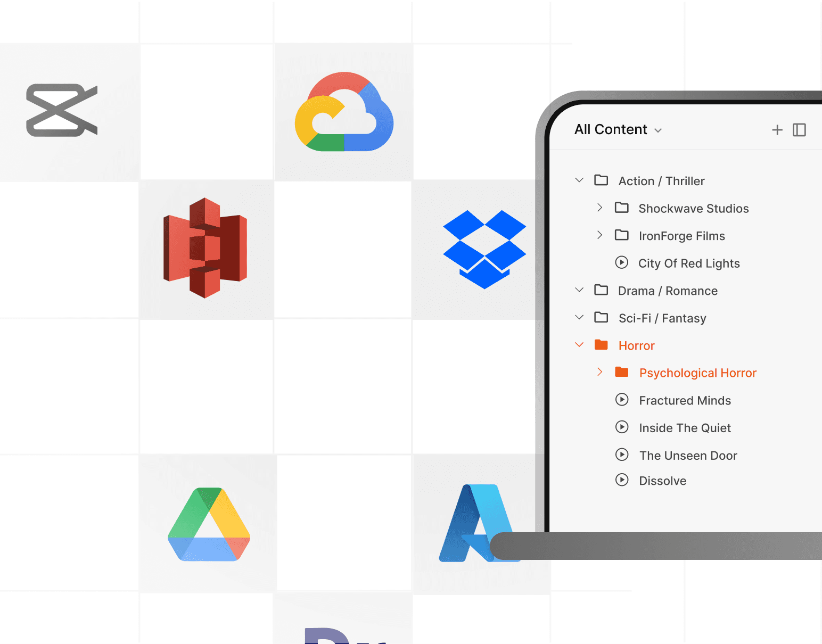The height and width of the screenshot is (644, 822).
Task: Select the Shockwave Studios label
Action: tap(694, 209)
